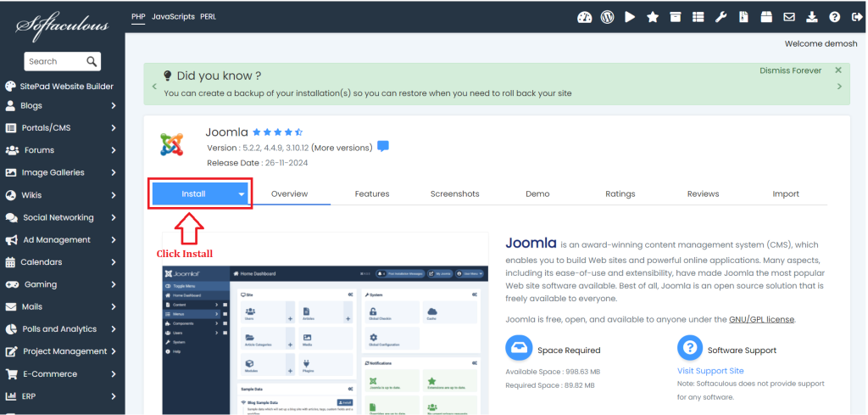Open the GNU/GPL license link
The image size is (868, 415).
761,320
